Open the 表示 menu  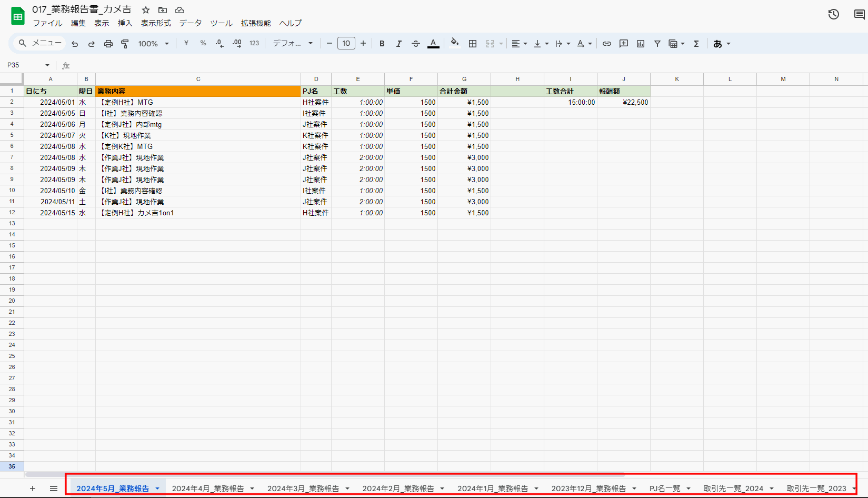(x=102, y=23)
